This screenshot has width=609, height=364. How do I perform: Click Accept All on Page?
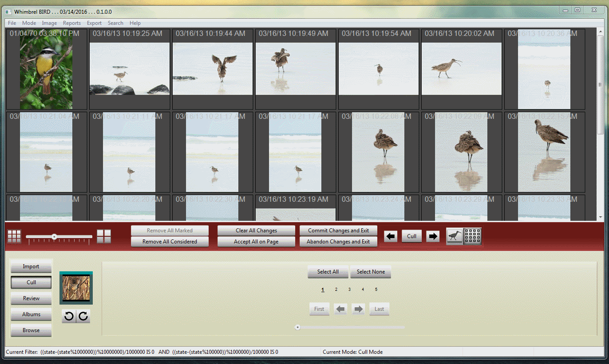[256, 242]
